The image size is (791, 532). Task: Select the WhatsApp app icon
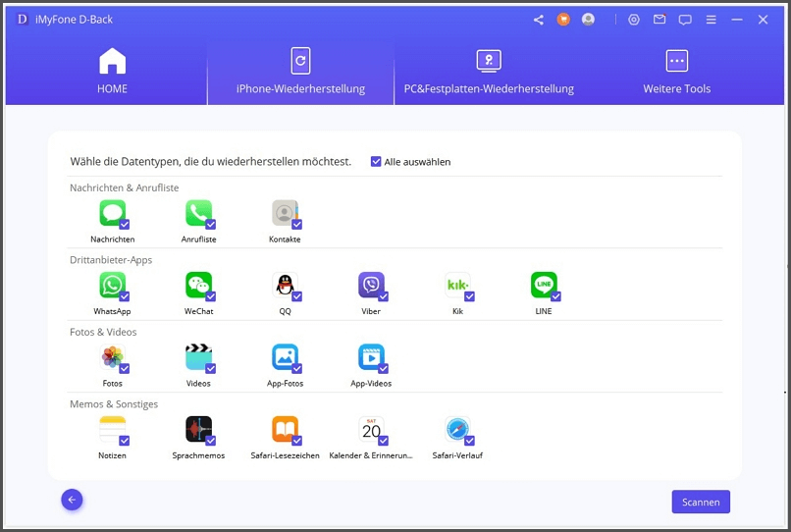tap(113, 285)
